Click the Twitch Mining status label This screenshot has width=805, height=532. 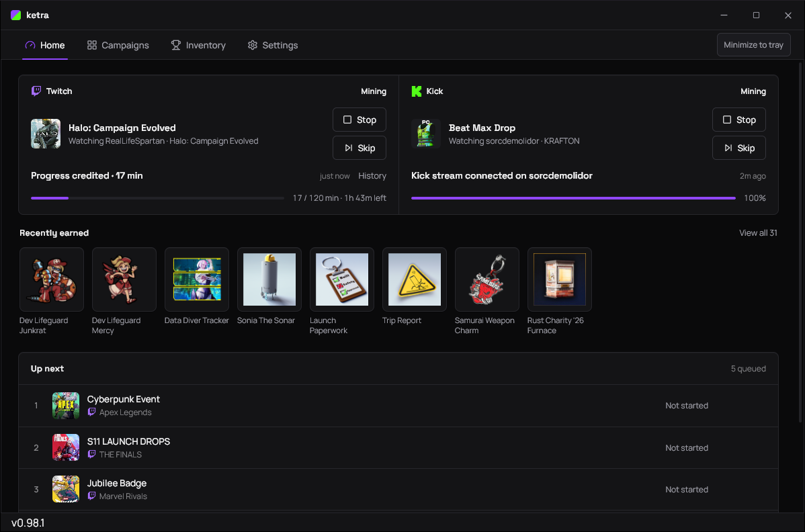tap(373, 91)
